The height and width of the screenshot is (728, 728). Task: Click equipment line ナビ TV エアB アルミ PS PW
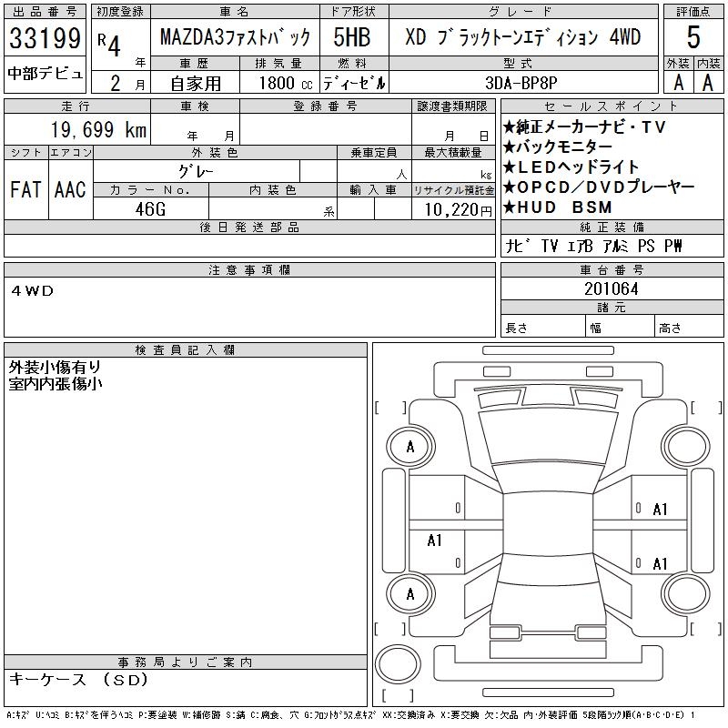593,246
